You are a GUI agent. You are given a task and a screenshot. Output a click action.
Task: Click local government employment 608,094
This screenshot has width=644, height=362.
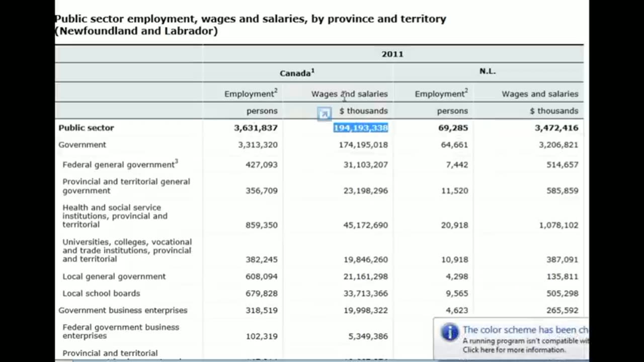click(x=262, y=277)
